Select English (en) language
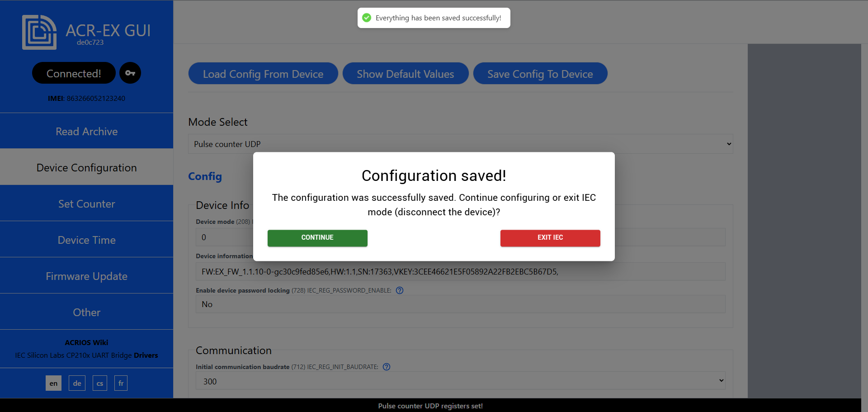The width and height of the screenshot is (868, 412). point(53,383)
